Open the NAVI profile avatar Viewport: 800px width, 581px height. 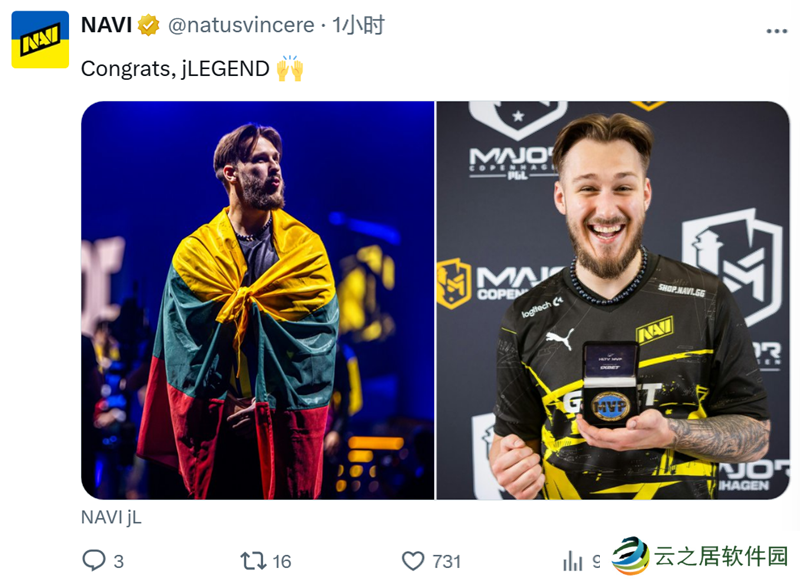[x=40, y=39]
